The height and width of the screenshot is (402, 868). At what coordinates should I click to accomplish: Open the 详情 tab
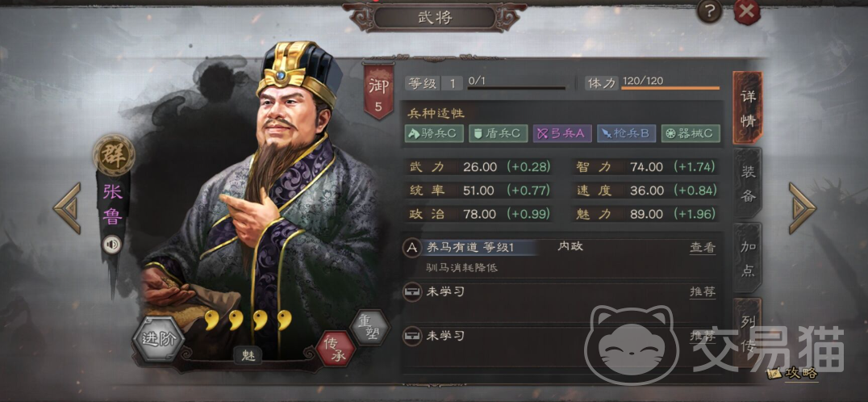click(748, 107)
